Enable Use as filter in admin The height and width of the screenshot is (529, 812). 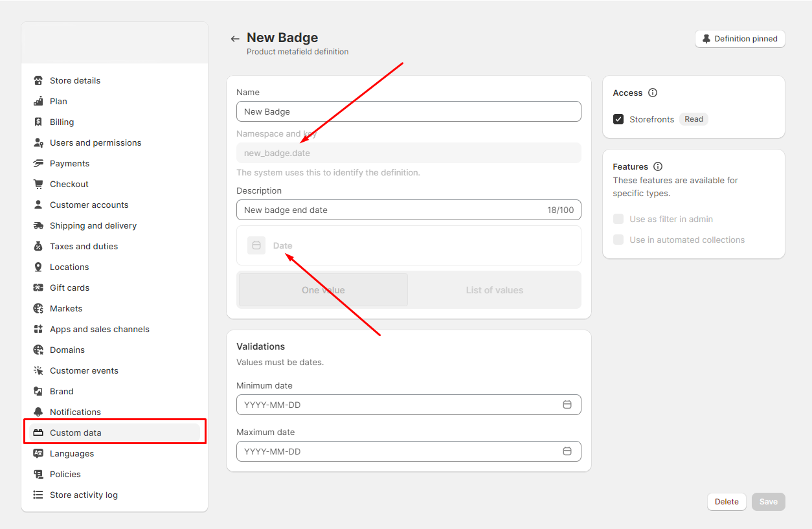(x=618, y=219)
